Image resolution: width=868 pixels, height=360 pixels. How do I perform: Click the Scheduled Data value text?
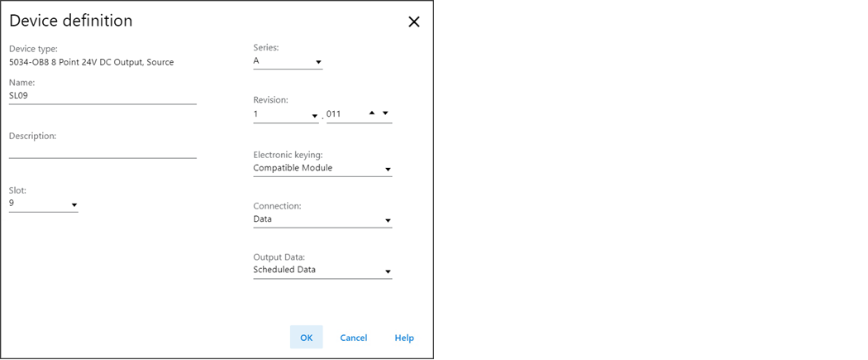tap(284, 270)
